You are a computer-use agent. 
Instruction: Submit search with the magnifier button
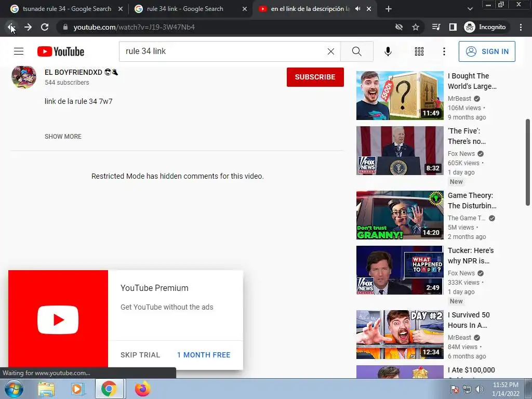click(x=356, y=51)
